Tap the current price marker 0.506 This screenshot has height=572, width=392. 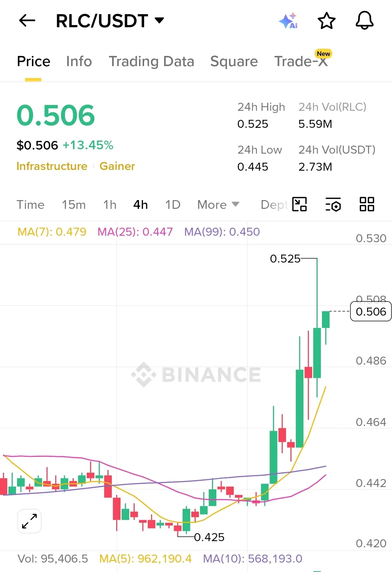point(371,312)
